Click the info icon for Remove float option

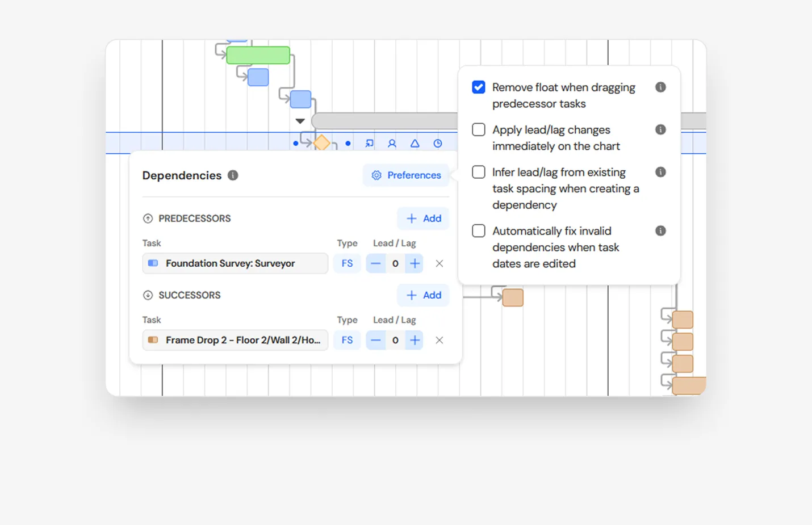pyautogui.click(x=660, y=87)
